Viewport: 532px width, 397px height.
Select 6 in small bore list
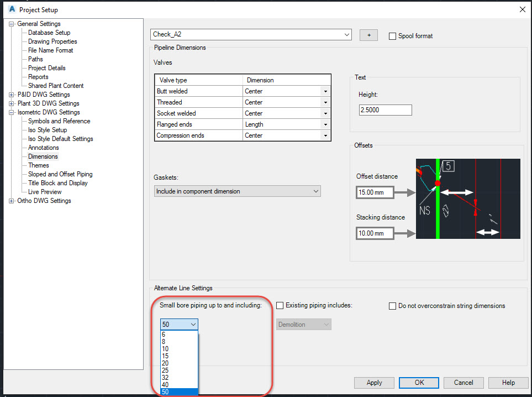click(x=179, y=335)
